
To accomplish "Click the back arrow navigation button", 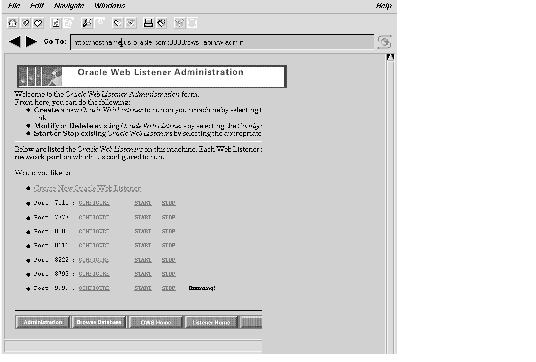I will 15,42.
